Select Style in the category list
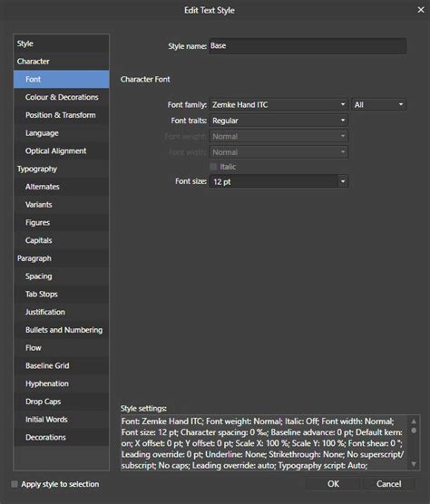 click(61, 44)
